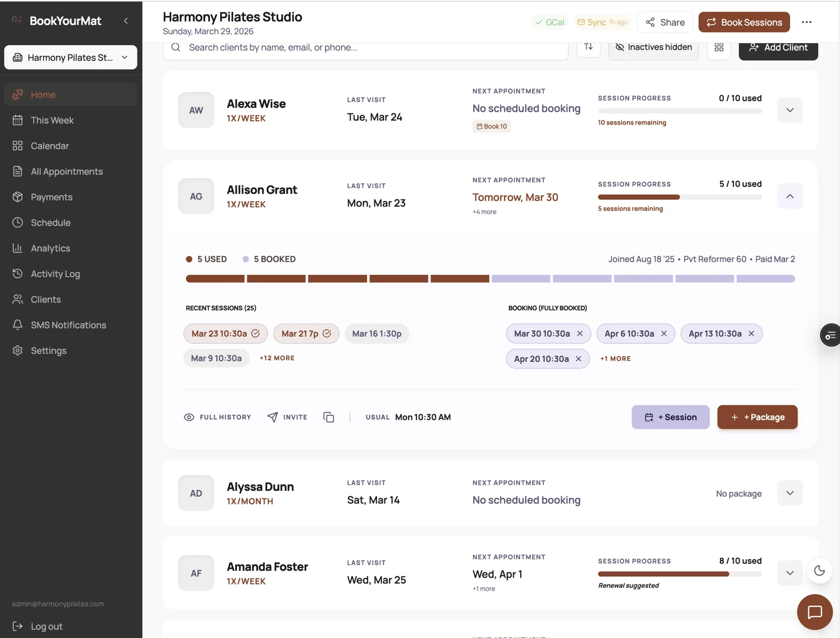This screenshot has width=840, height=638.
Task: Click the SMS Notifications bell icon
Action: (x=17, y=325)
